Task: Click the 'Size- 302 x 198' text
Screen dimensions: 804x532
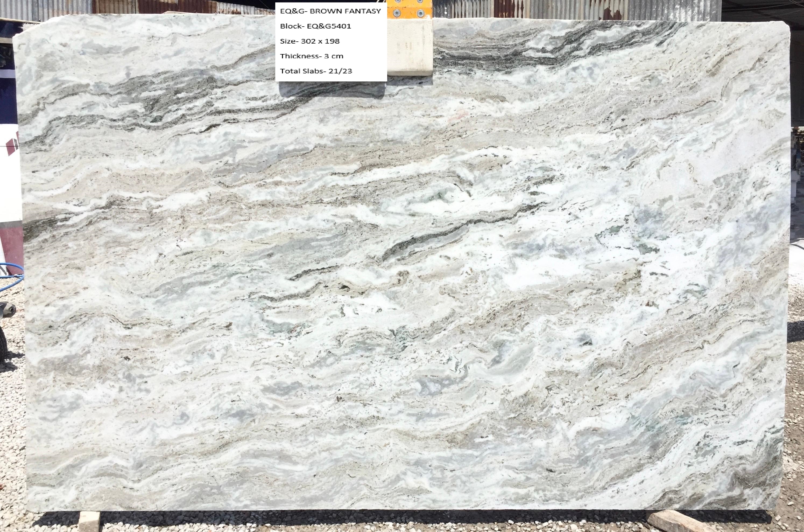Action: (309, 41)
